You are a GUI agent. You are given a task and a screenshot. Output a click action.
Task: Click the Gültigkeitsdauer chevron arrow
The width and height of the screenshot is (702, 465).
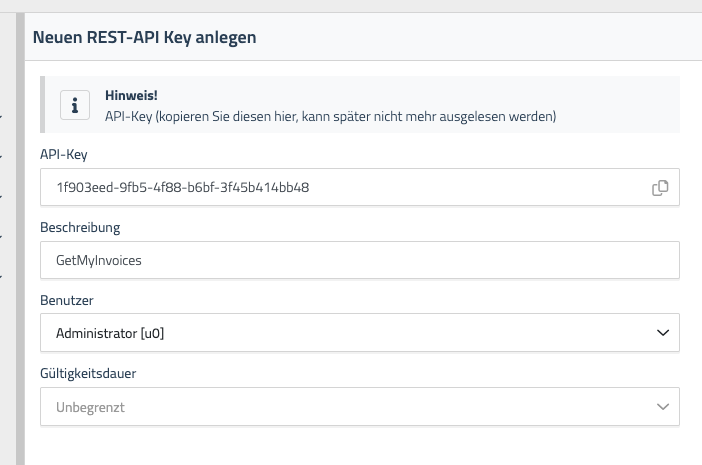[661, 407]
